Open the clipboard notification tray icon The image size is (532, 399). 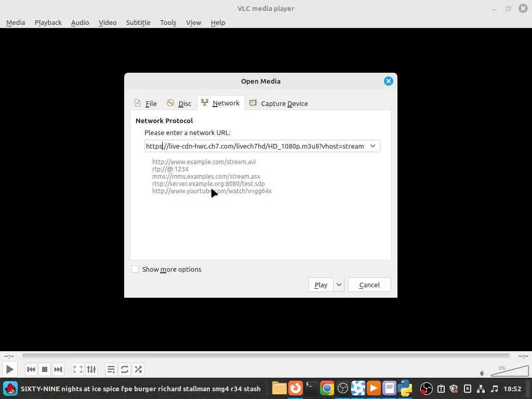[441, 389]
